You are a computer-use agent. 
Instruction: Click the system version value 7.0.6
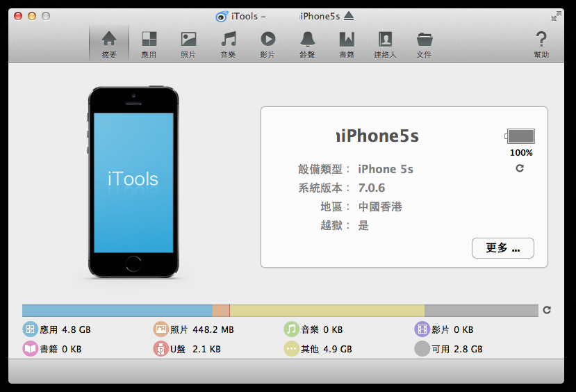(372, 188)
